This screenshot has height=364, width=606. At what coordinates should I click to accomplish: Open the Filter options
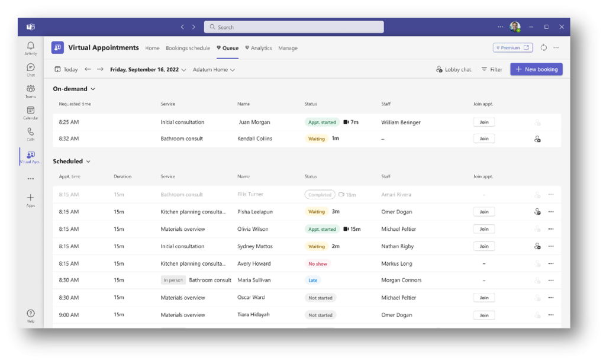(x=492, y=70)
